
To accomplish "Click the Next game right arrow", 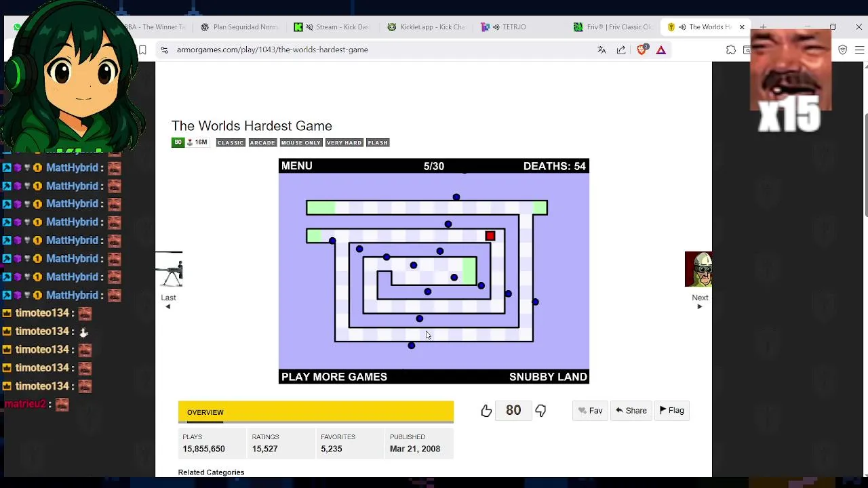I will point(700,306).
